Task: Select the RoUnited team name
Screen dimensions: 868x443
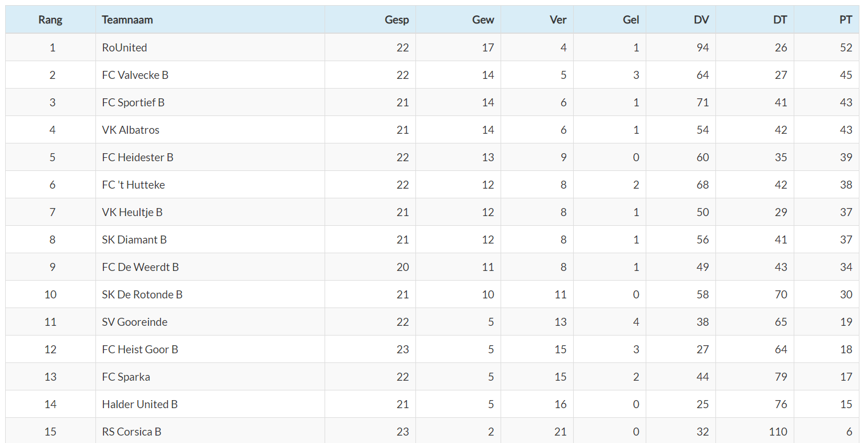Action: click(125, 47)
